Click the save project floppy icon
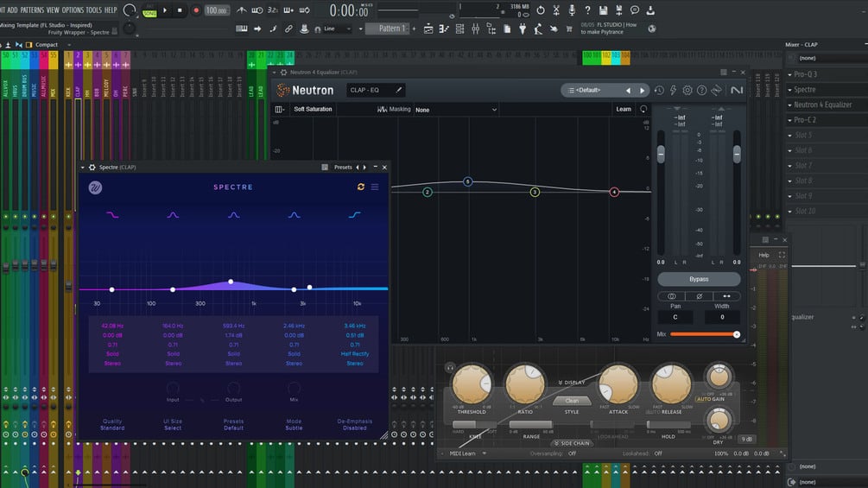Image resolution: width=868 pixels, height=488 pixels. (604, 10)
